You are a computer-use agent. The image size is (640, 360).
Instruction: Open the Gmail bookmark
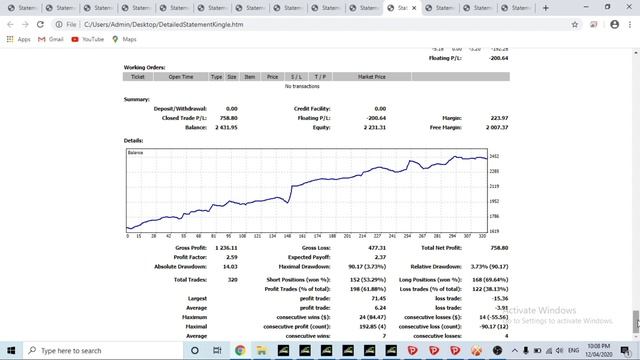tap(51, 39)
